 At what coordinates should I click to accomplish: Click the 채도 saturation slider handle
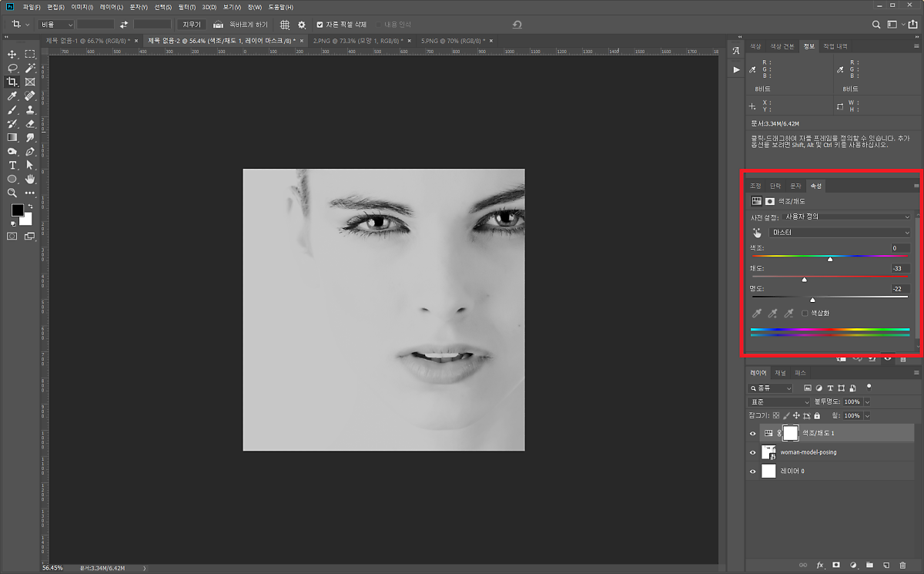coord(804,280)
